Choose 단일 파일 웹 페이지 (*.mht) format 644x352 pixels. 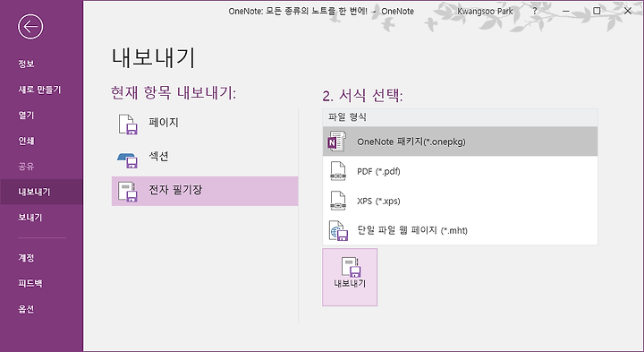click(460, 230)
